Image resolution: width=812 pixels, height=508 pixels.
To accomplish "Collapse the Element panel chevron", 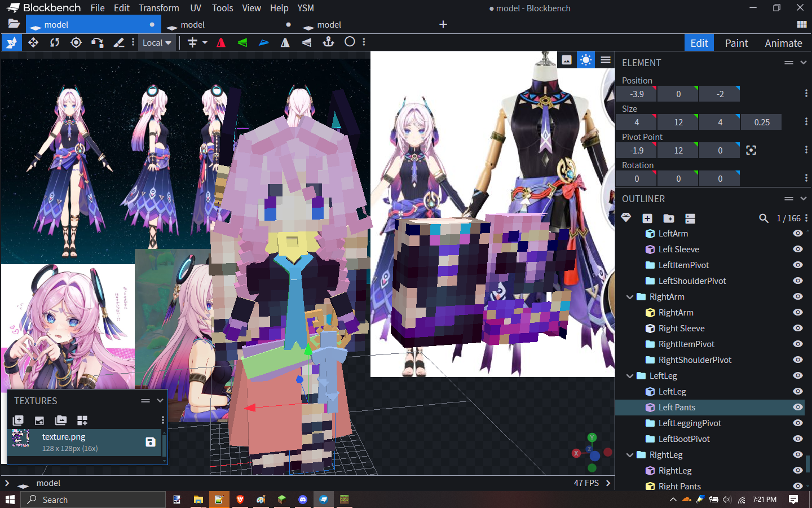I will pos(804,63).
